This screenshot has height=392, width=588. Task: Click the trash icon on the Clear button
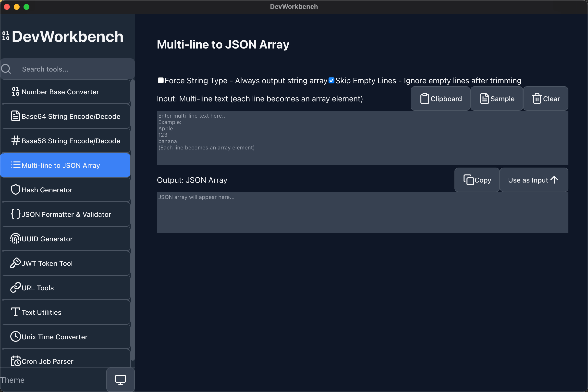(537, 98)
